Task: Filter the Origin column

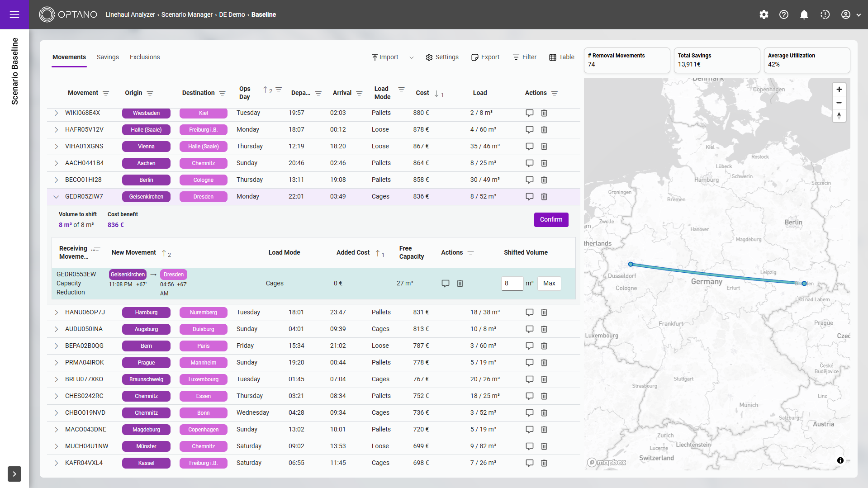Action: [150, 93]
